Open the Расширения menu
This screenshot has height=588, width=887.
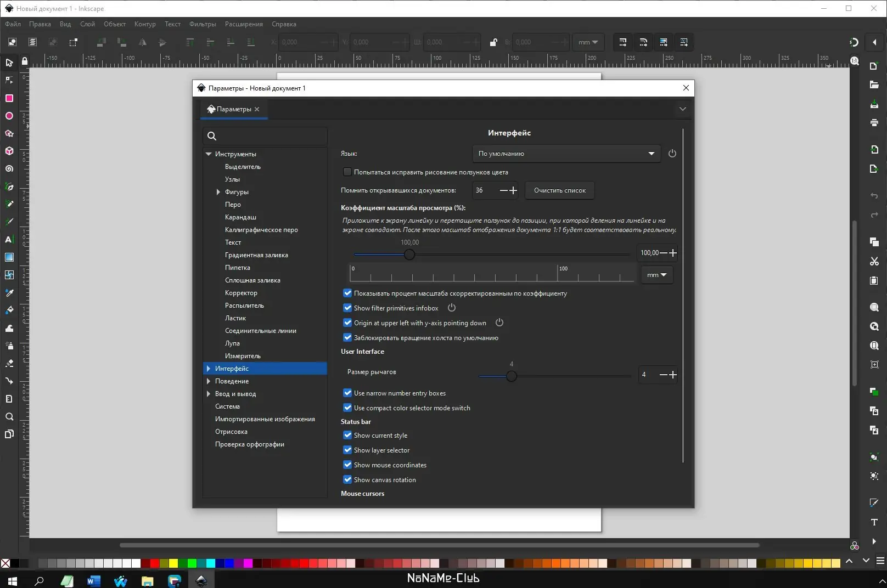click(244, 24)
